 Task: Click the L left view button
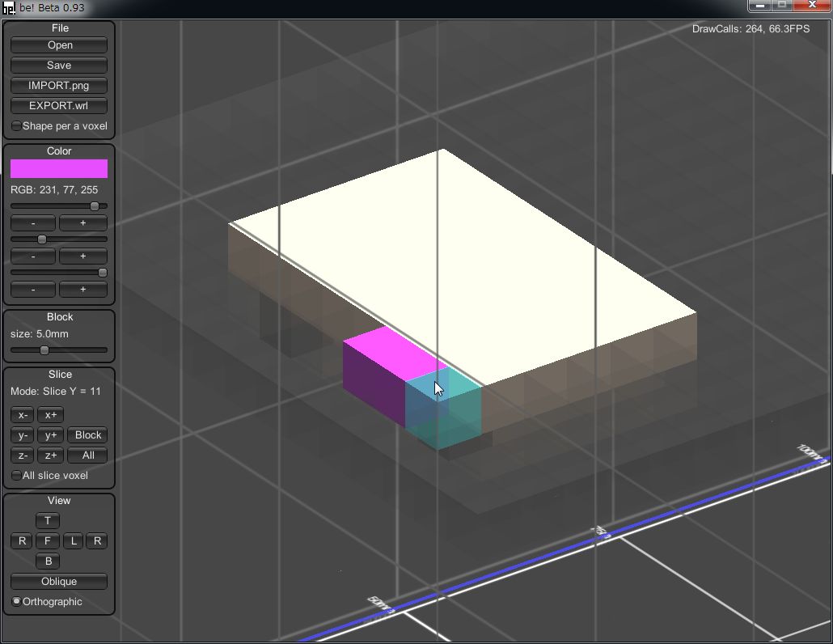click(x=73, y=541)
